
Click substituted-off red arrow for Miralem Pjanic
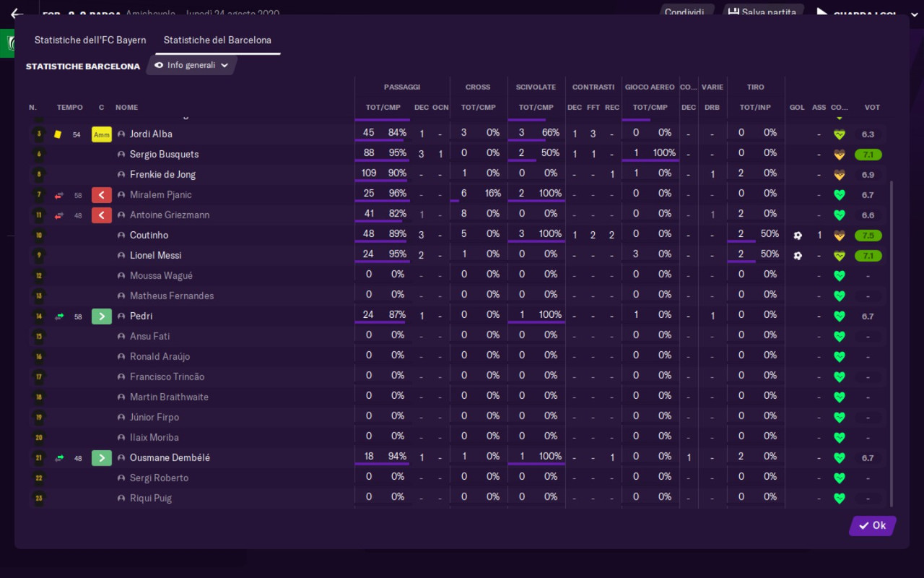pos(101,195)
